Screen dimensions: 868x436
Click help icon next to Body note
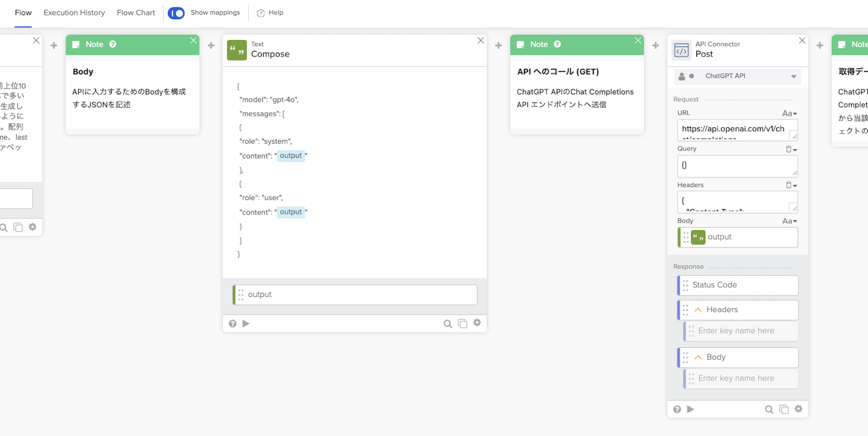[x=113, y=44]
